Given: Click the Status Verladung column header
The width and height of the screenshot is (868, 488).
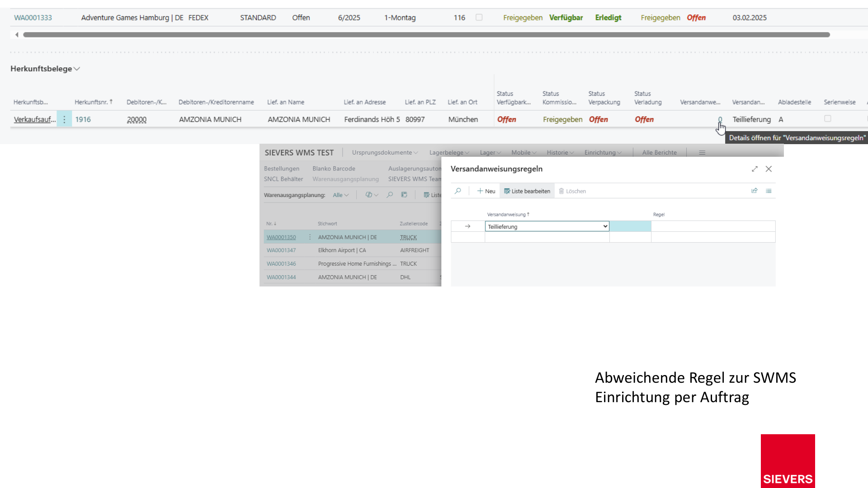Looking at the screenshot, I should [648, 98].
